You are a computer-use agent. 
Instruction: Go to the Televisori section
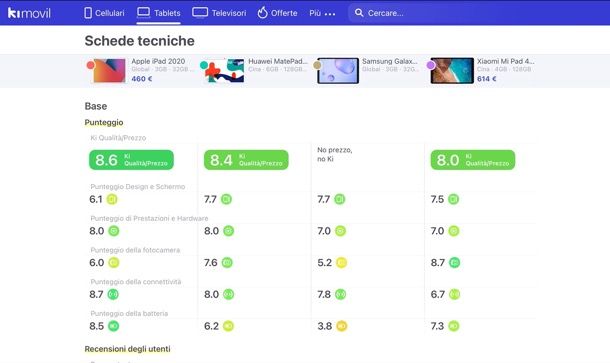(219, 13)
